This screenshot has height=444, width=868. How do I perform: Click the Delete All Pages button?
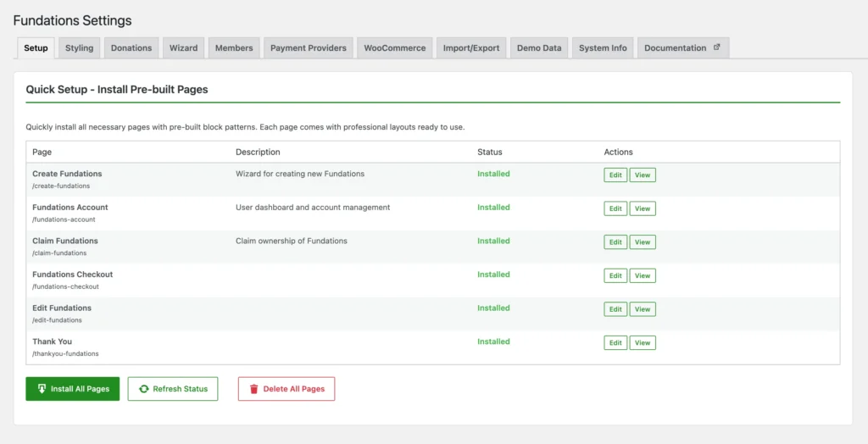[x=287, y=389]
